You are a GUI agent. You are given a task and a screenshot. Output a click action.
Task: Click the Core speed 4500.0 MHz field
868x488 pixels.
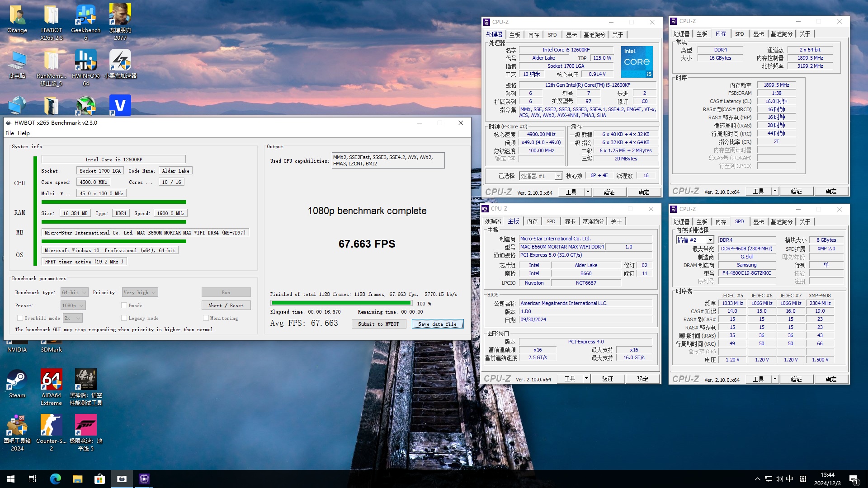click(94, 182)
